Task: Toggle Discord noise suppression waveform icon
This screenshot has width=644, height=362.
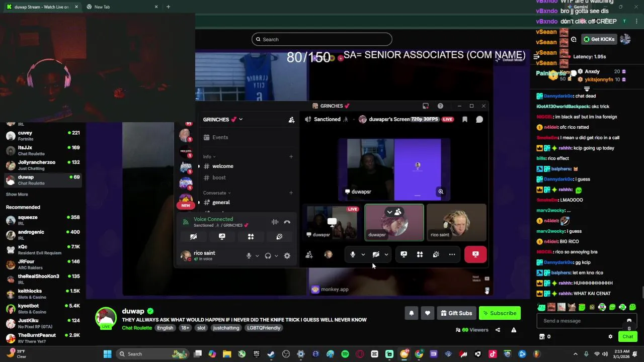Action: 275,222
